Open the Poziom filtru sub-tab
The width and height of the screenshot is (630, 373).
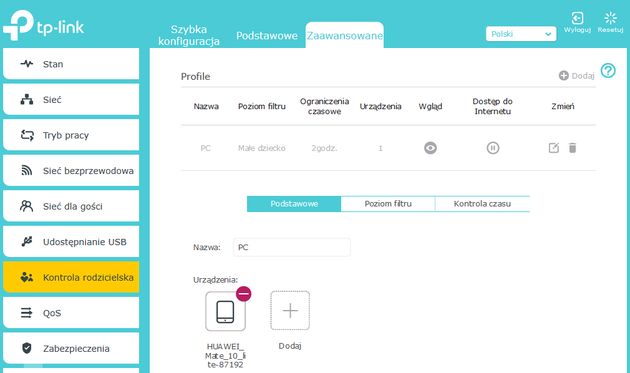pyautogui.click(x=388, y=204)
